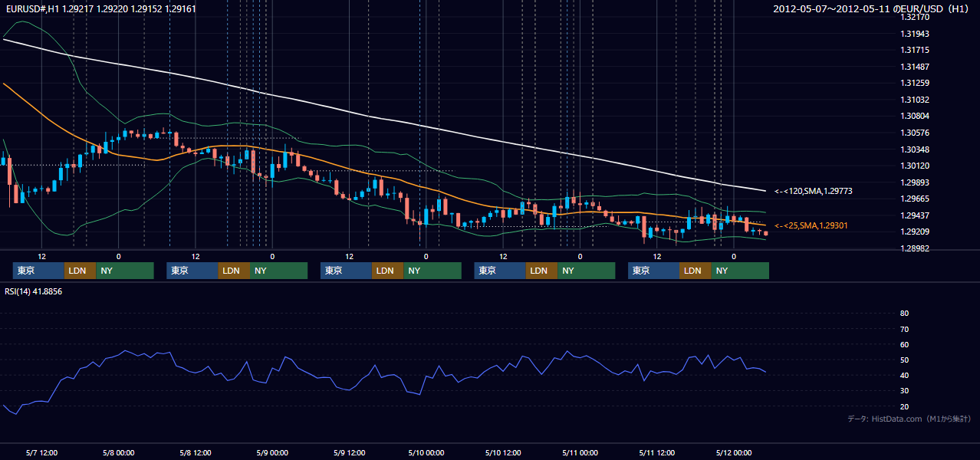Select the 5/10 00:00 time axis label
980x460 pixels.
[426, 452]
